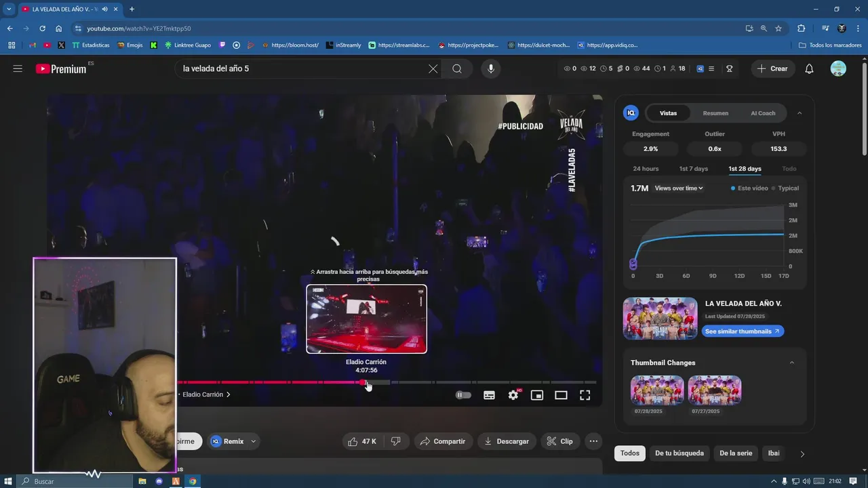Open the Twitch bookmark icon
The width and height of the screenshot is (868, 488).
coord(222,45)
